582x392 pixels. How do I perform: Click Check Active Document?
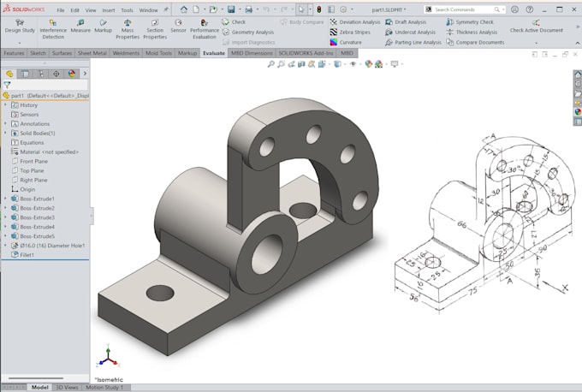click(536, 26)
